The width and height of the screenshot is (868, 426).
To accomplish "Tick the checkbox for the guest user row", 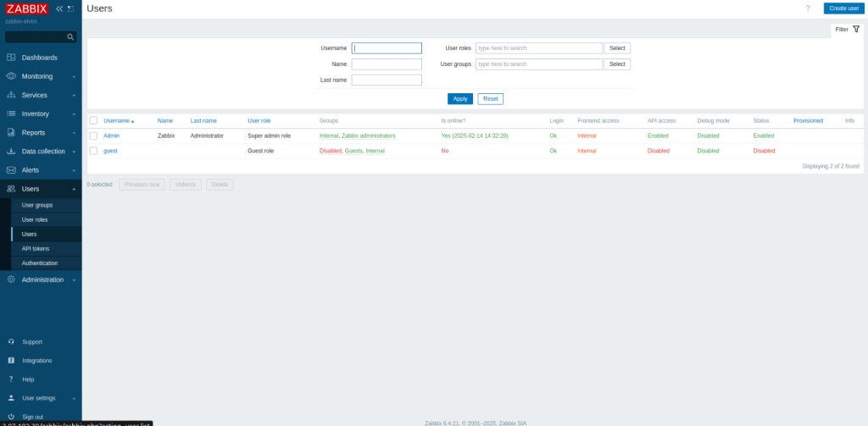I will coord(93,151).
